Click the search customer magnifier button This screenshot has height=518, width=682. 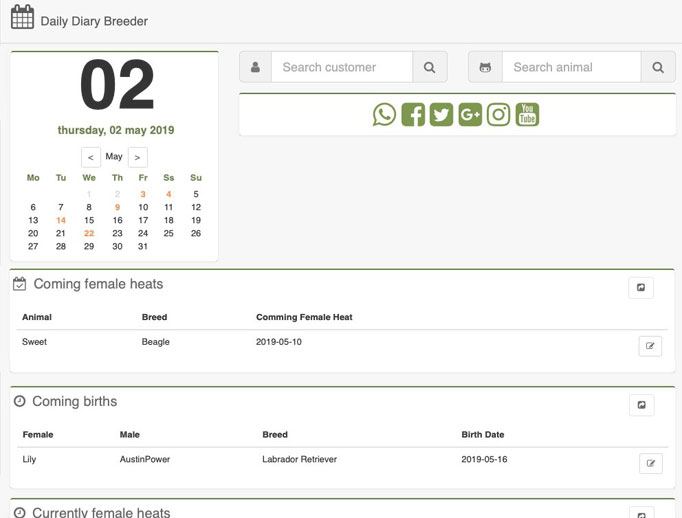tap(430, 67)
